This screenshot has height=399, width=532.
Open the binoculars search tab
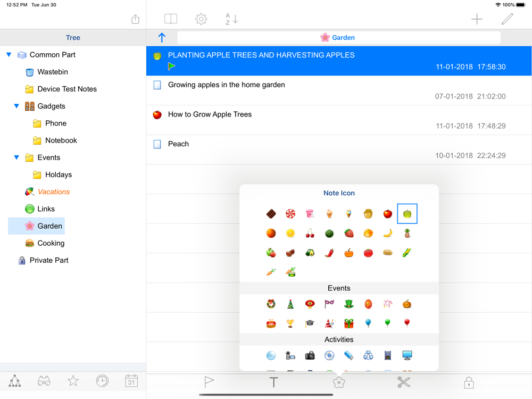click(44, 381)
